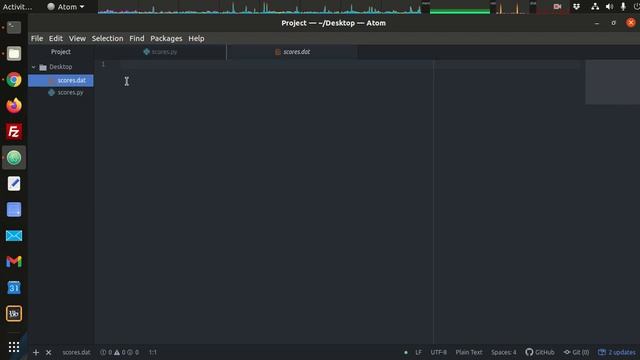Viewport: 640px width, 360px height.
Task: Switch to the scores.dat tab
Action: point(292,52)
